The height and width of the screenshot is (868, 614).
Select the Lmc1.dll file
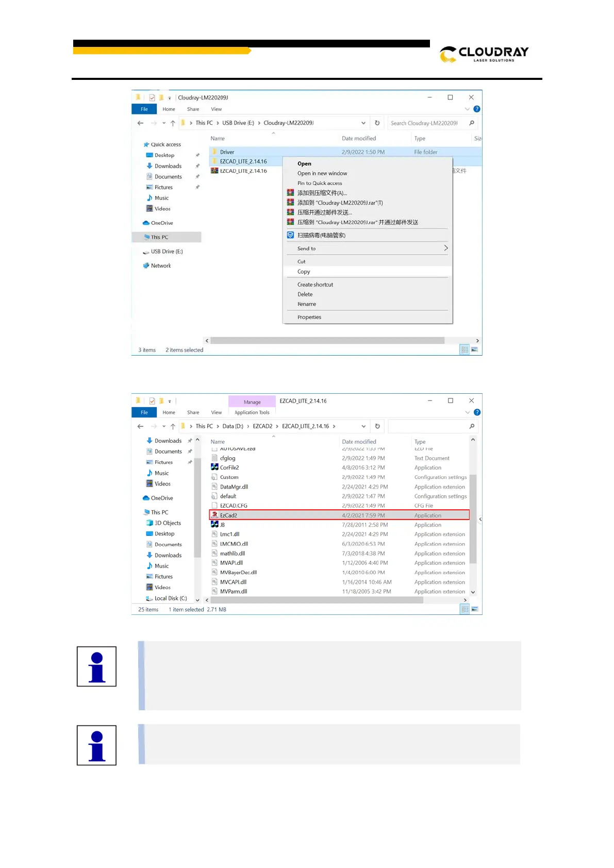(229, 535)
